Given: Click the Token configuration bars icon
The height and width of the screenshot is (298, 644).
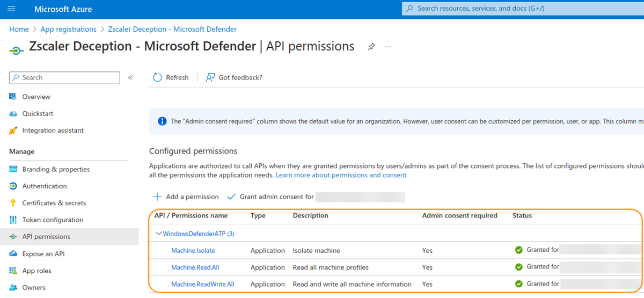Looking at the screenshot, I should pos(13,220).
